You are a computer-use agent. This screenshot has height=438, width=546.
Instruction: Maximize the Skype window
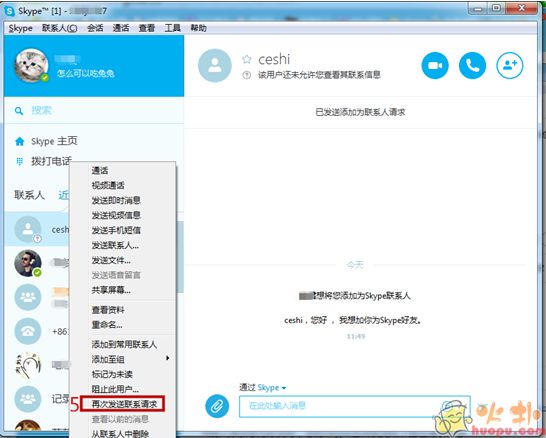(x=497, y=8)
